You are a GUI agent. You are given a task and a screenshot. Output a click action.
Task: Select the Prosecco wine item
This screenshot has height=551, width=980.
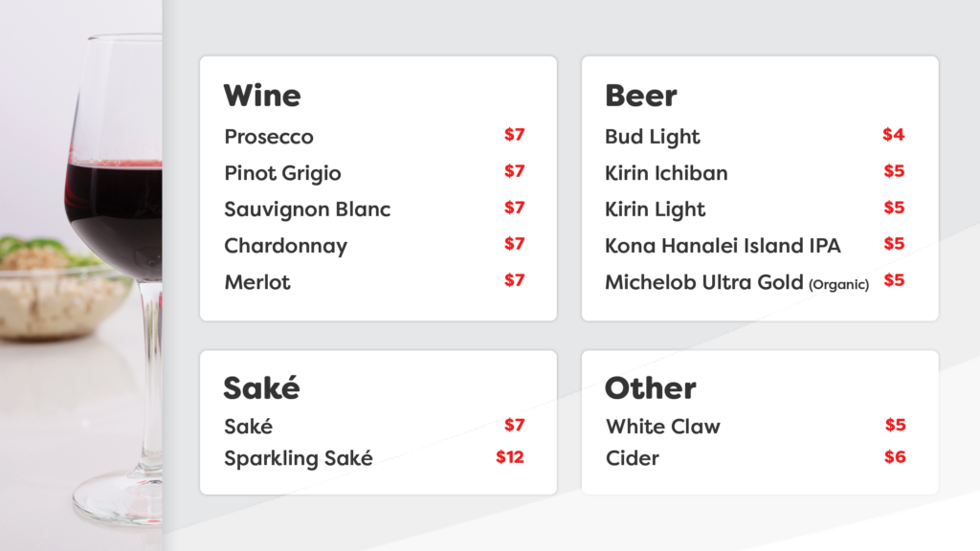(269, 137)
